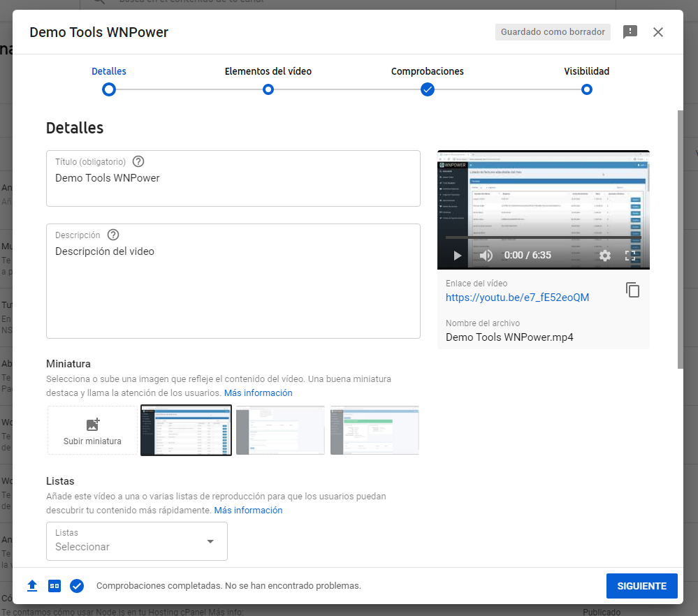
Task: Open Más información link under Listas
Action: 249,510
